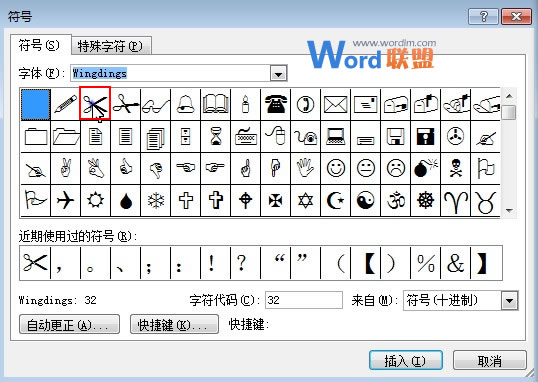Close the 符号 dialog window
Viewport: 538px width, 382px height.
[516, 16]
